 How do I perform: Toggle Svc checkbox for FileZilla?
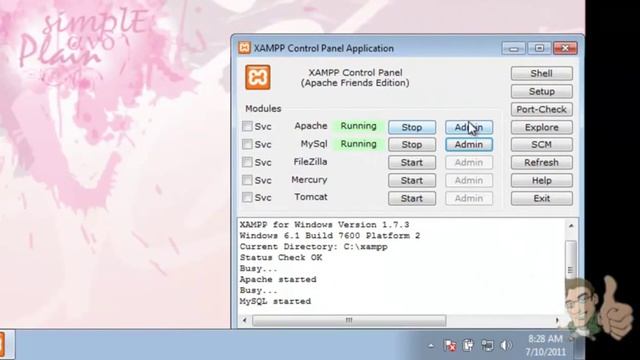tap(247, 162)
